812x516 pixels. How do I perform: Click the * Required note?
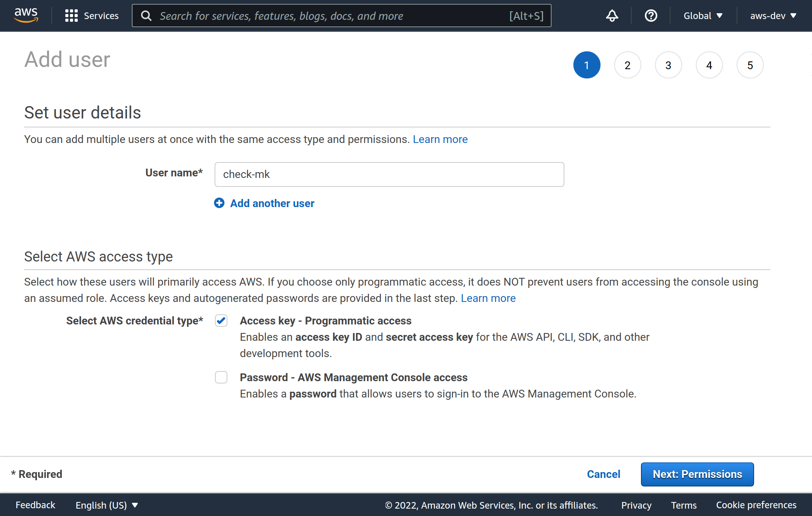click(x=37, y=474)
